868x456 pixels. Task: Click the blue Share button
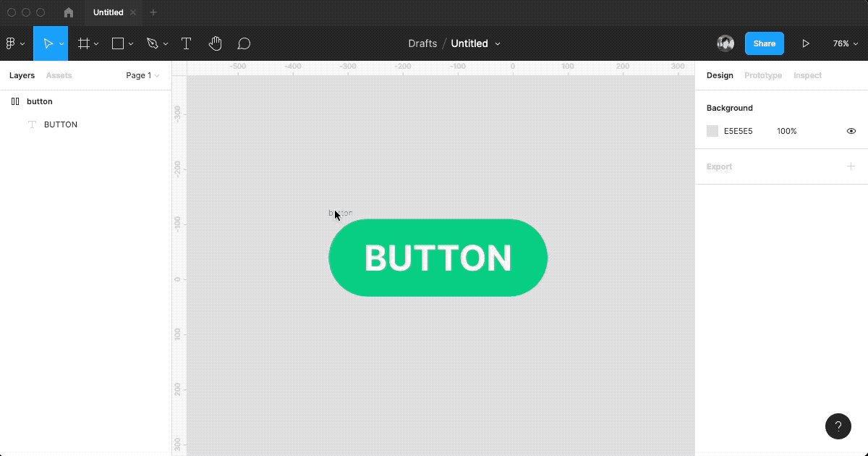764,43
